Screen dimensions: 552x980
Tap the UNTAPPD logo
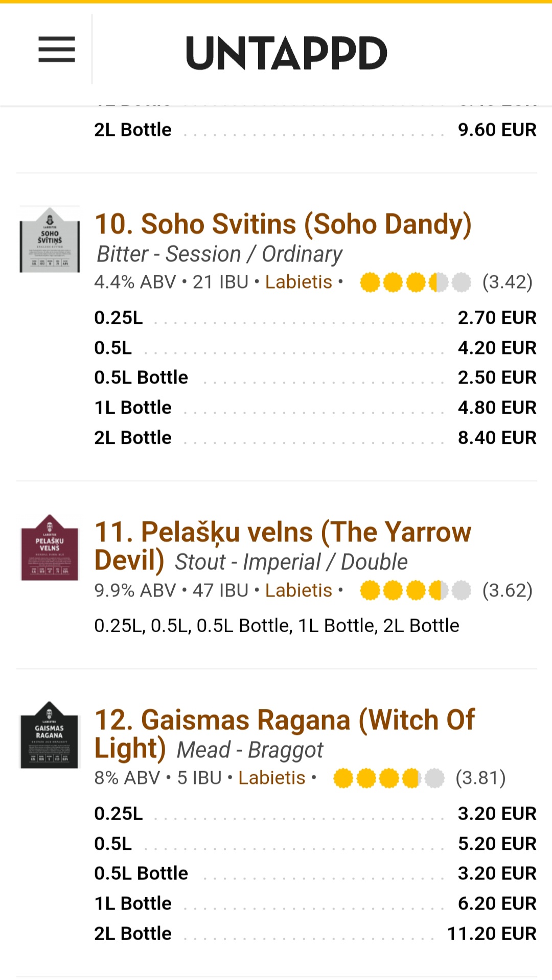[286, 53]
